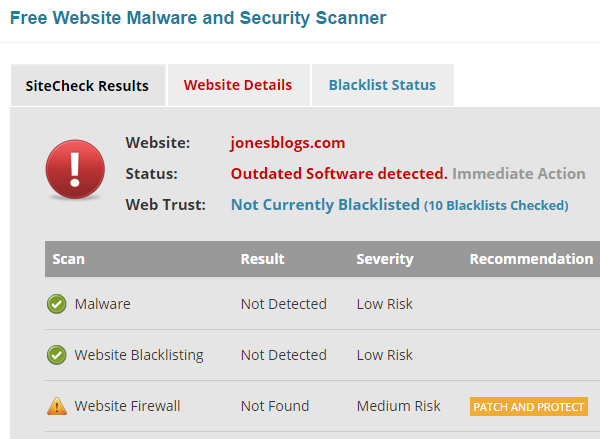Switch to the Website Details tab
This screenshot has height=439, width=600.
pos(238,85)
